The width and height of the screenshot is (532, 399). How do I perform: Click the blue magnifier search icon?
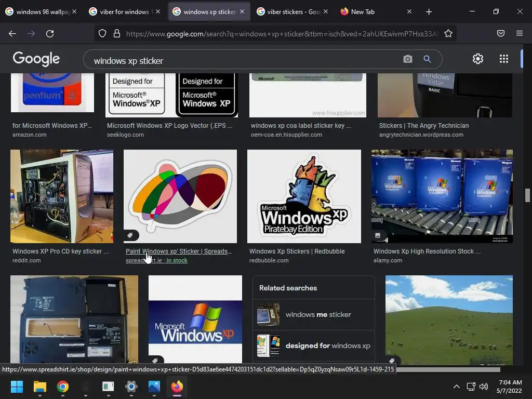(427, 59)
